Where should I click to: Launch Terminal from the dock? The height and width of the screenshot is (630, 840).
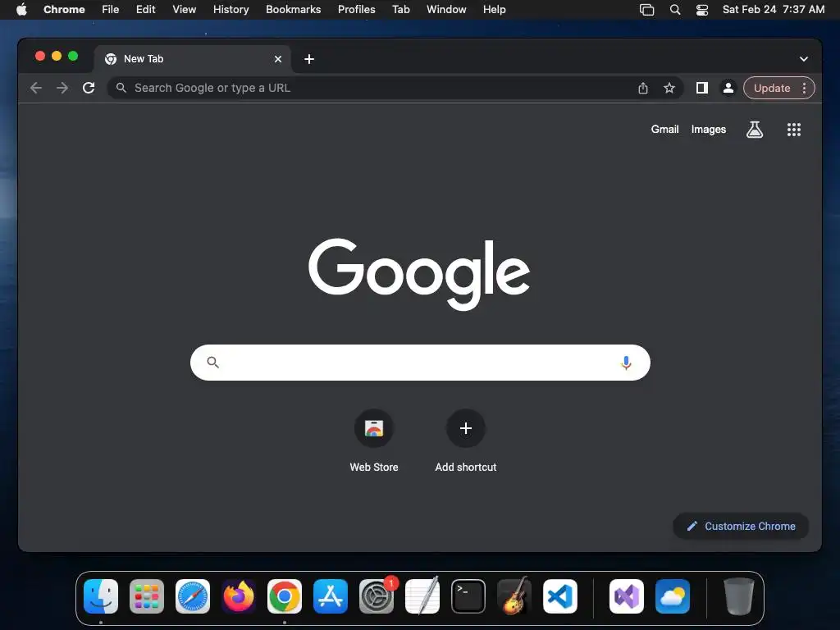(x=468, y=596)
